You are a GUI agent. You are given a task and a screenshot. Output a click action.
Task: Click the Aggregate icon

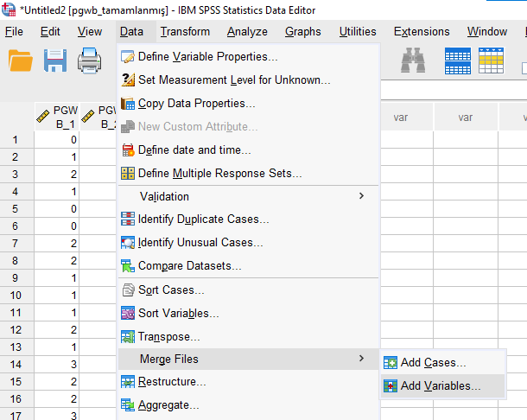tap(128, 404)
